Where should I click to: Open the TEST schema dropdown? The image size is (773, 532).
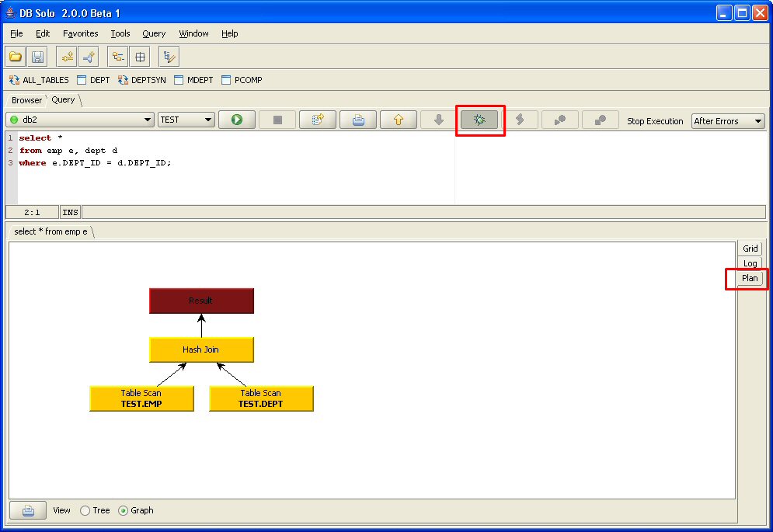coord(186,120)
